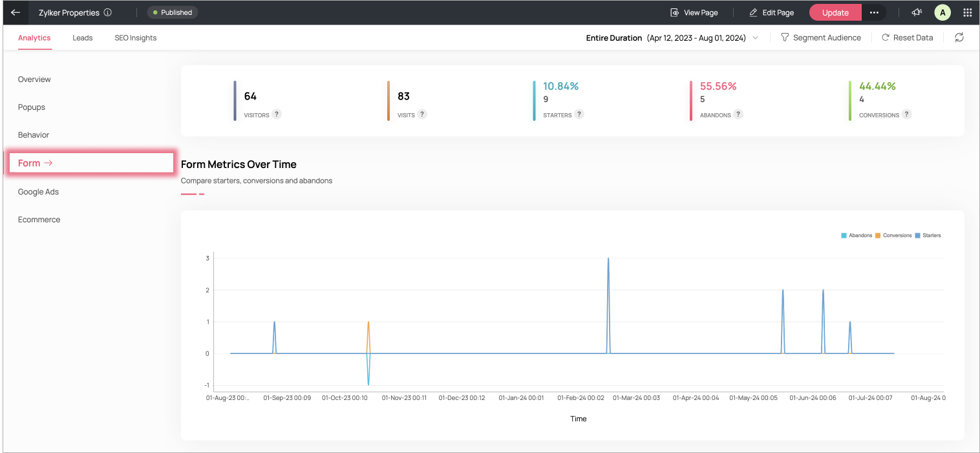Switch to the SEO Insights tab
The image size is (980, 453).
[136, 37]
